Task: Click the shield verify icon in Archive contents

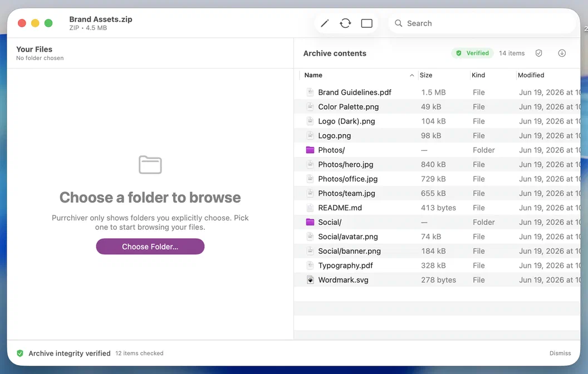Action: [x=539, y=53]
